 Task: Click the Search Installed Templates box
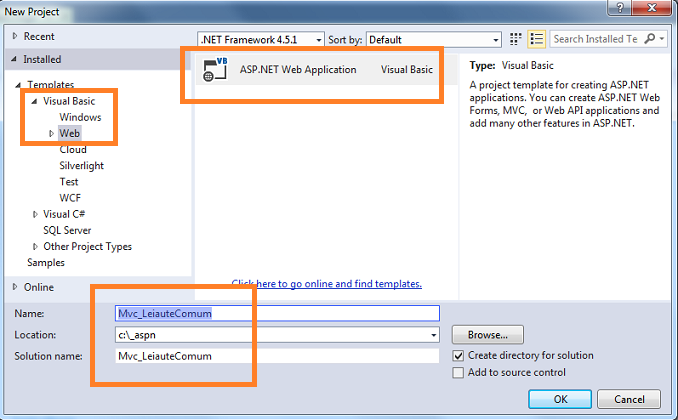click(x=597, y=39)
